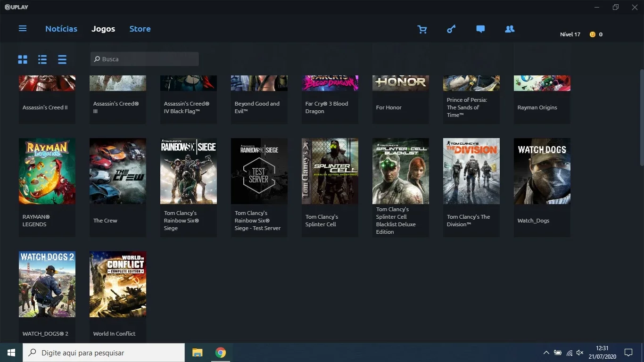Switch to grid thumbnail view

tap(23, 59)
